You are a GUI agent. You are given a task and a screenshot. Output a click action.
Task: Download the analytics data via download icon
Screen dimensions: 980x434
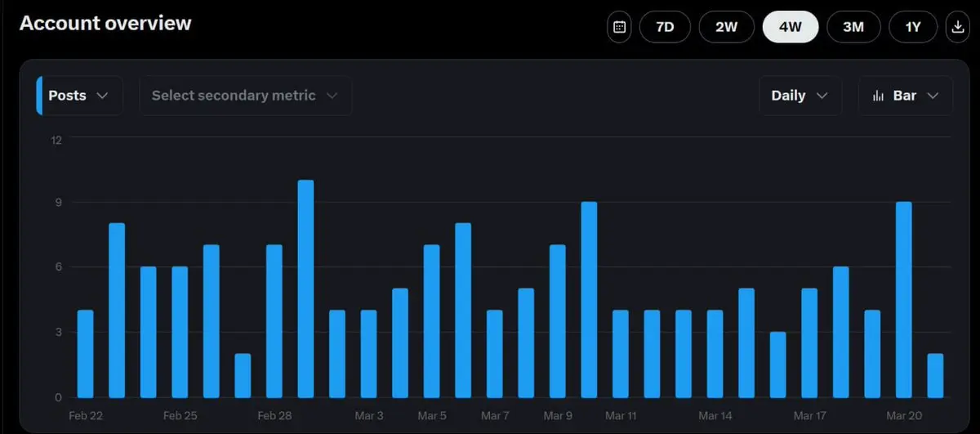point(957,27)
